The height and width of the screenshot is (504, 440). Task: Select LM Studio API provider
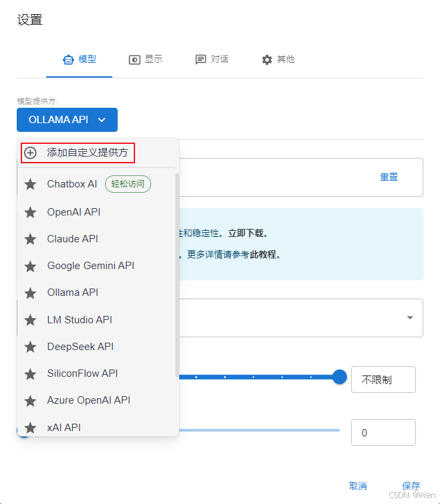(x=96, y=320)
